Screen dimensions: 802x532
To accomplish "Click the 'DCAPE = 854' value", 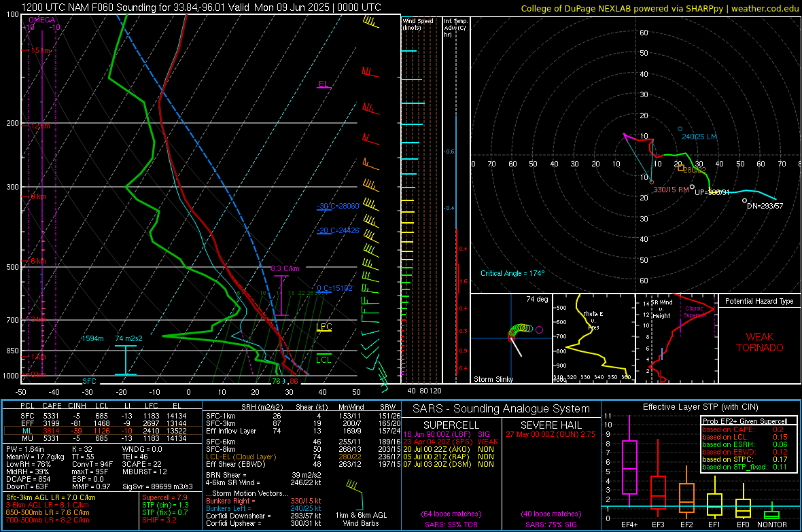I will pos(28,479).
